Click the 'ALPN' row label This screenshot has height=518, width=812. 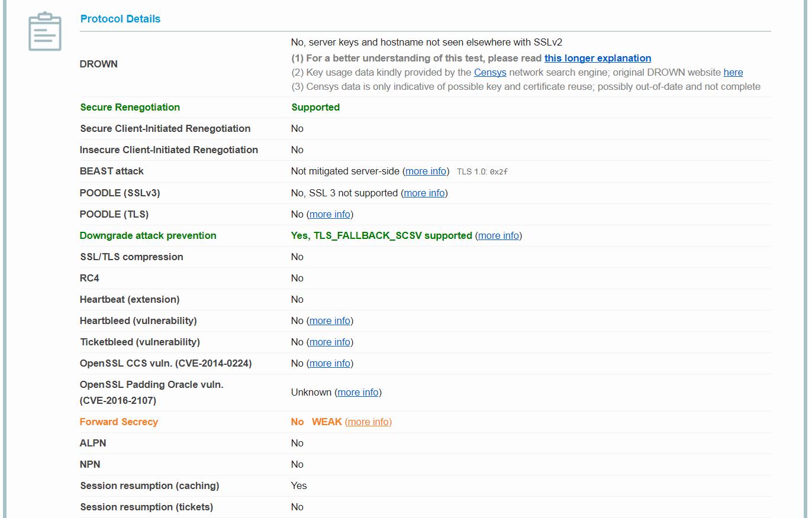pyautogui.click(x=93, y=443)
